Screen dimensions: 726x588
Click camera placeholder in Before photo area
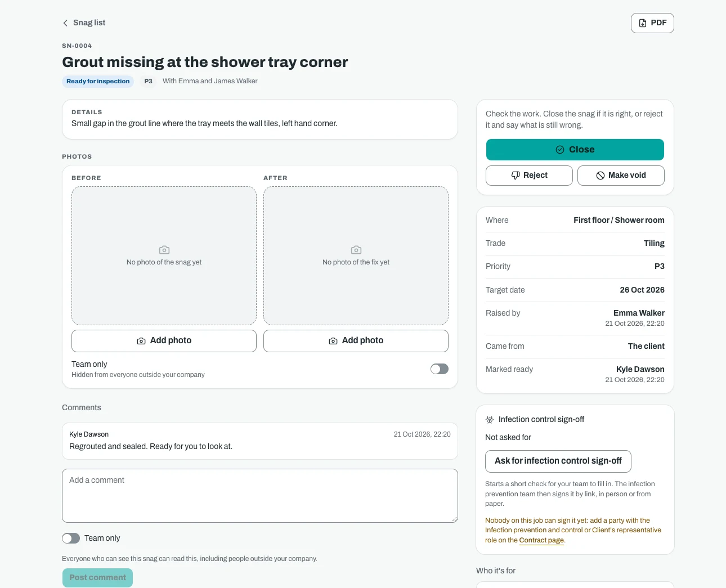point(164,250)
